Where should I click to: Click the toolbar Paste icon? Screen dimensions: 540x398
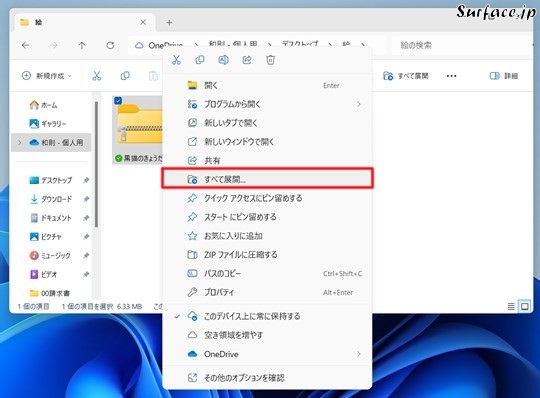[x=153, y=76]
